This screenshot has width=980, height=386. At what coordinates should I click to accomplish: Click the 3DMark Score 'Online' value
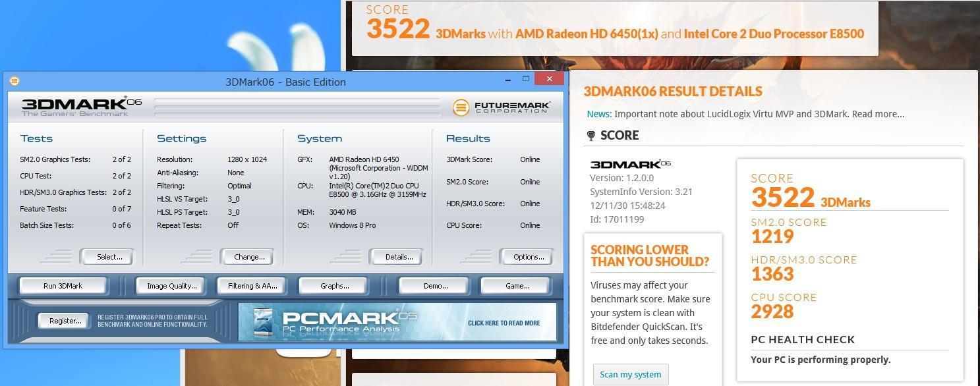530,159
